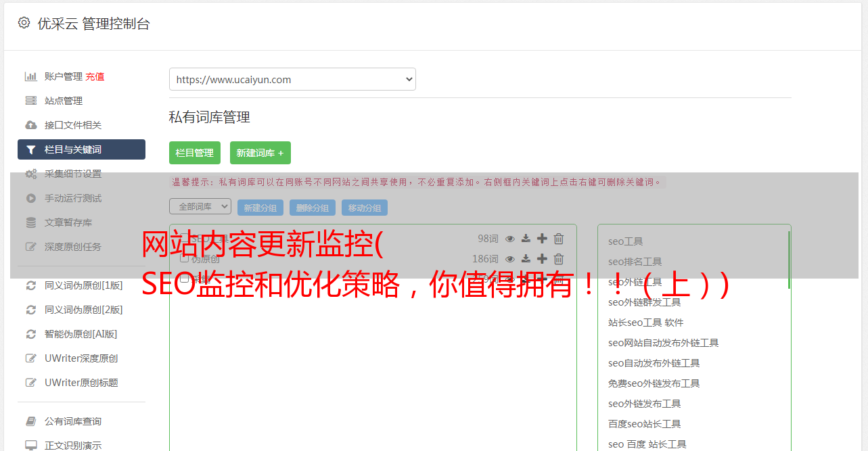Add keywords to the 98词 library with plus

[x=542, y=239]
